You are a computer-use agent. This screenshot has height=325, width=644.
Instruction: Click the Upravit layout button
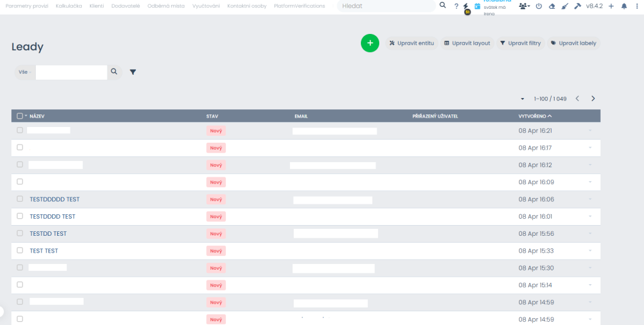(467, 43)
